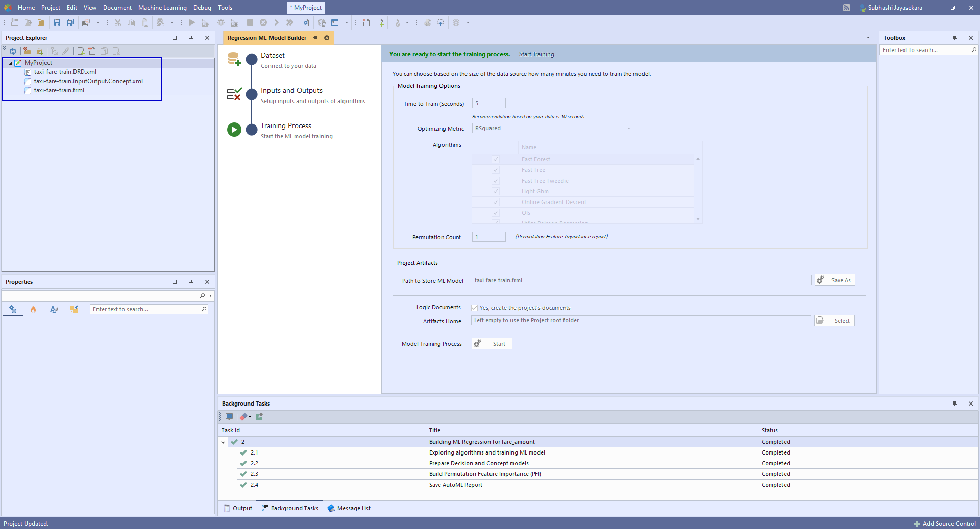Click the Save All icon in the toolbar

click(70, 22)
